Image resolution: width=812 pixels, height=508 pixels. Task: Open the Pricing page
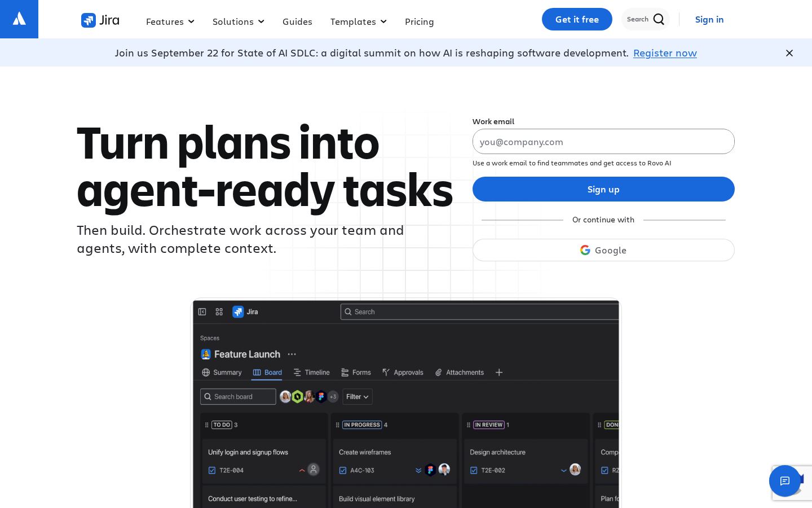[420, 21]
